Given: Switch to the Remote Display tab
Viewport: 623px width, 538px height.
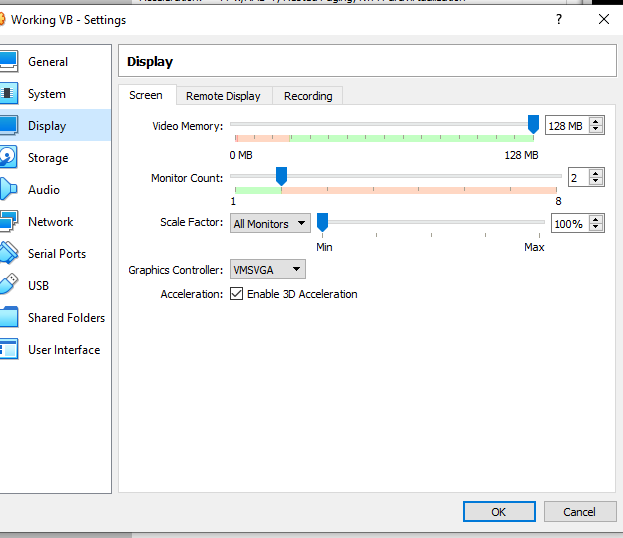Looking at the screenshot, I should (x=224, y=96).
